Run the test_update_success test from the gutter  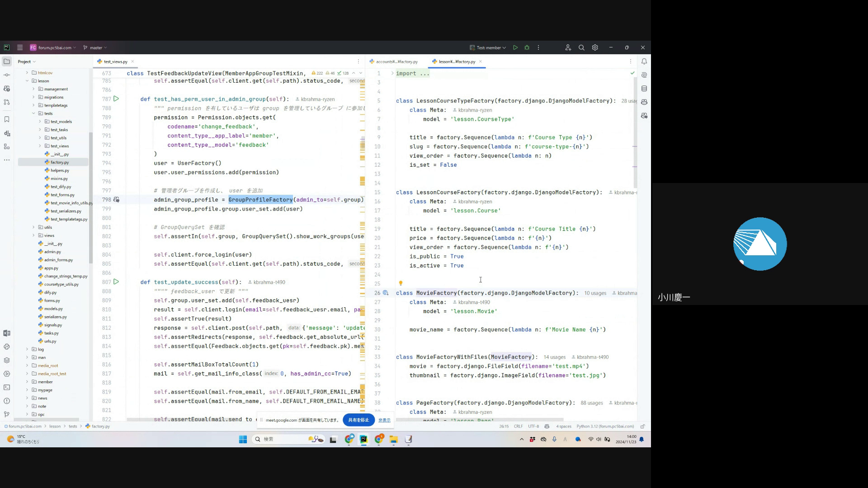pos(116,282)
